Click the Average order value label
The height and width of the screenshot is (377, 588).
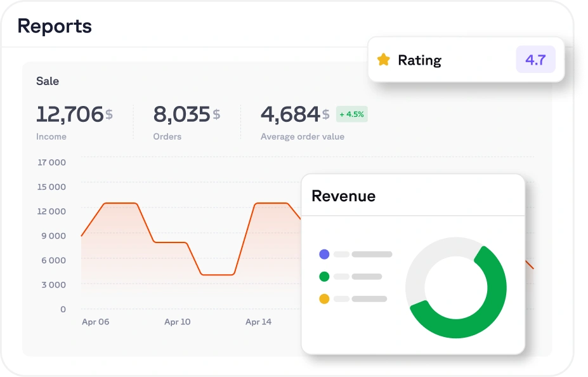pos(303,136)
